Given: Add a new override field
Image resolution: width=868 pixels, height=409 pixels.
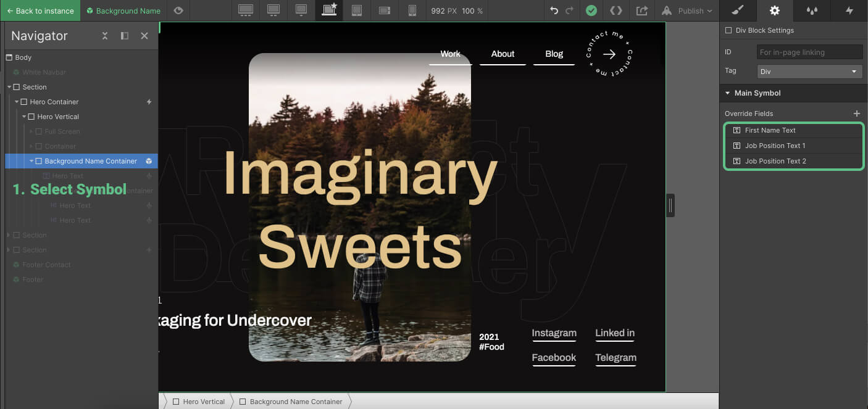Looking at the screenshot, I should 856,114.
